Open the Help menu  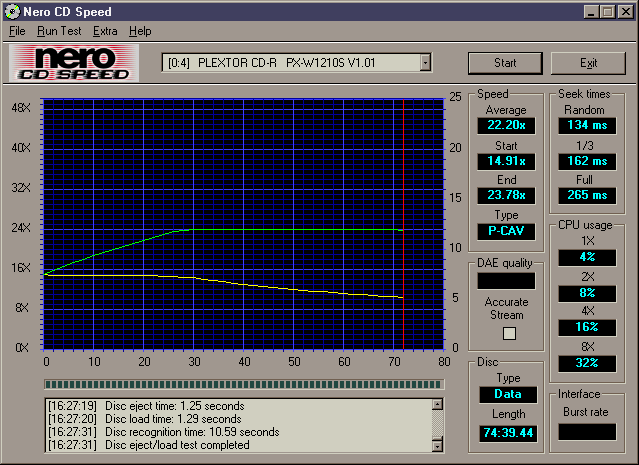pos(140,31)
